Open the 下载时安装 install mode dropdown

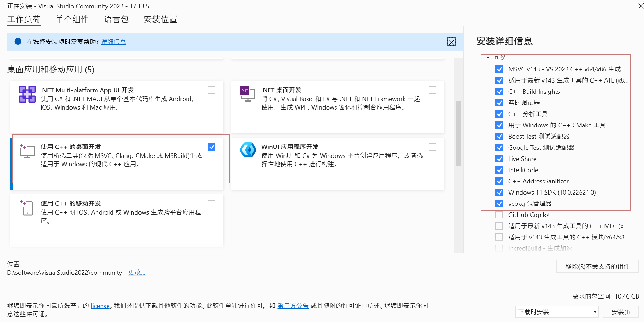[557, 312]
